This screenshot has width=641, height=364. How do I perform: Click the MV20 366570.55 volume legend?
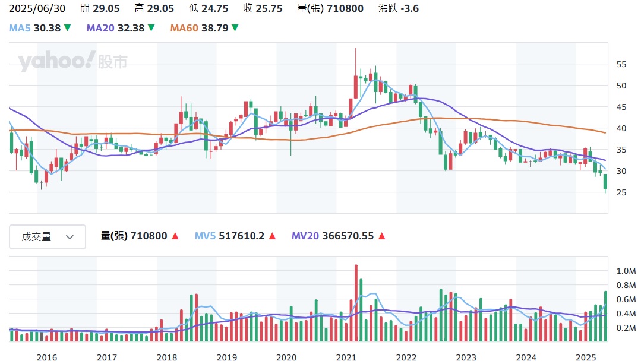click(x=333, y=236)
